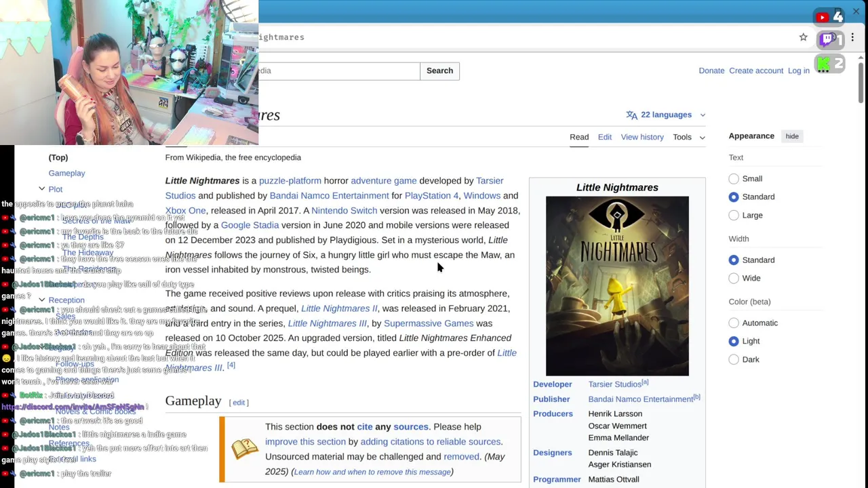Bookmark this page with the star icon
This screenshot has width=868, height=488.
804,37
